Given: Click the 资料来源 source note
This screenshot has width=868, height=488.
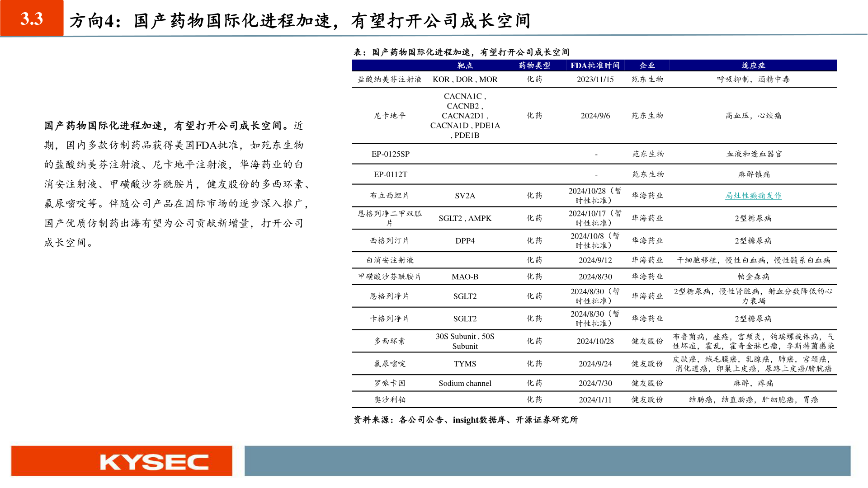Looking at the screenshot, I should [x=466, y=420].
